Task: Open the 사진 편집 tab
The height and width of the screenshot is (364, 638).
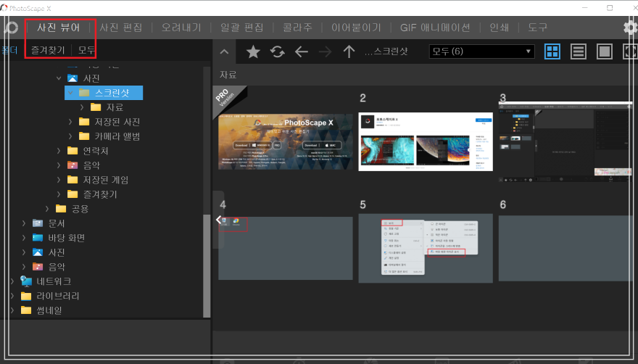Action: pyautogui.click(x=121, y=28)
